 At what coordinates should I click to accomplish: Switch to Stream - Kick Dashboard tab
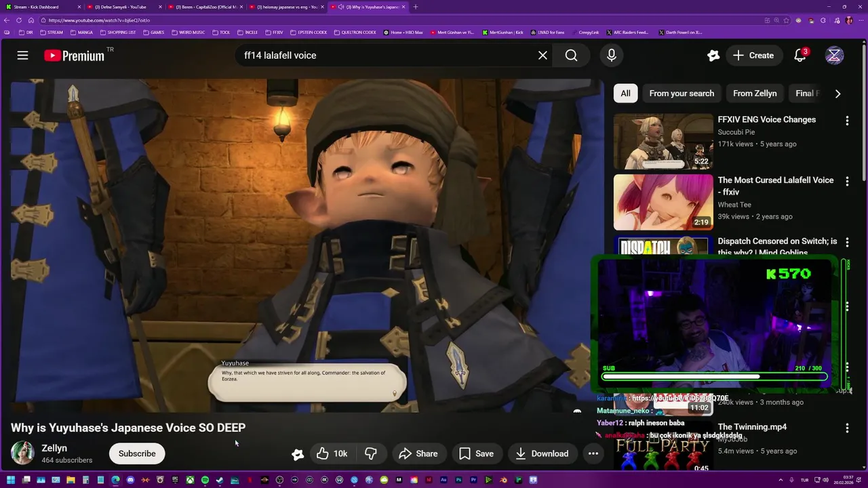[42, 7]
